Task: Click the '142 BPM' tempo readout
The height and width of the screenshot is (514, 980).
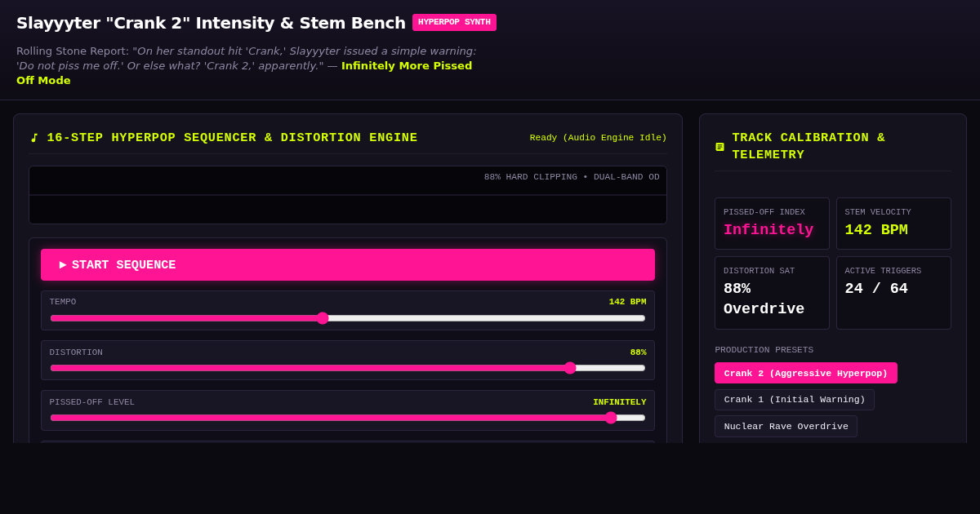Action: coord(627,302)
